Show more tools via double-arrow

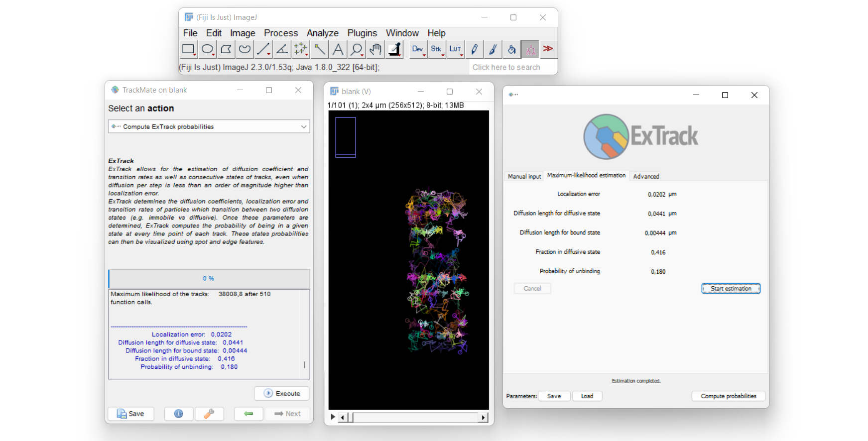548,49
